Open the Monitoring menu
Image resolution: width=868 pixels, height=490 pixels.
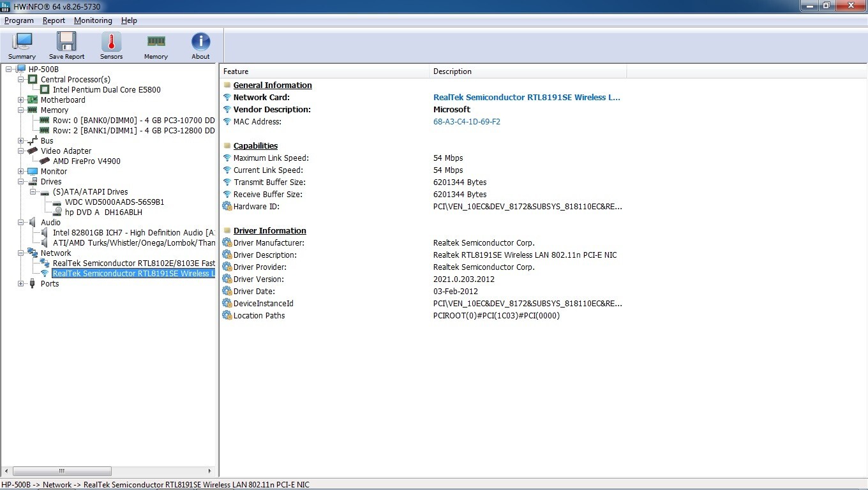tap(93, 20)
